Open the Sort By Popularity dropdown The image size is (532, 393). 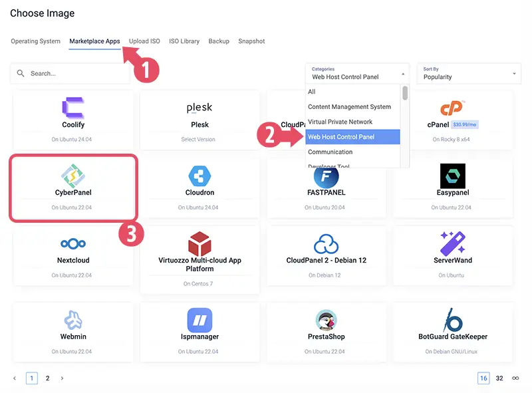click(x=469, y=73)
